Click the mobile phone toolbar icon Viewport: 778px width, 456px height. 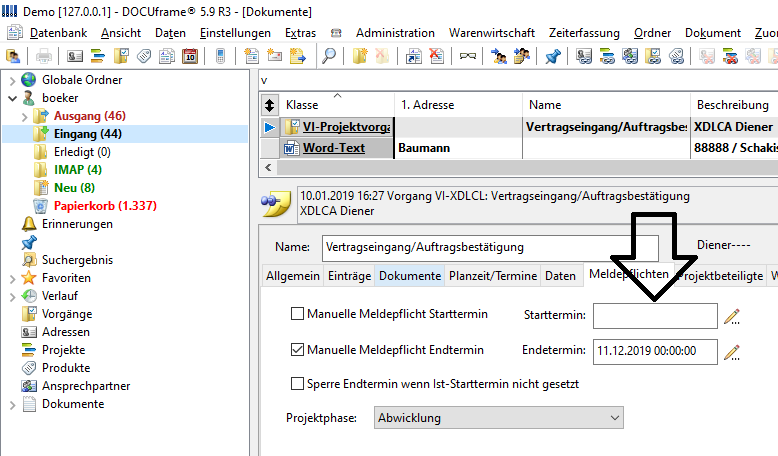pos(221,56)
